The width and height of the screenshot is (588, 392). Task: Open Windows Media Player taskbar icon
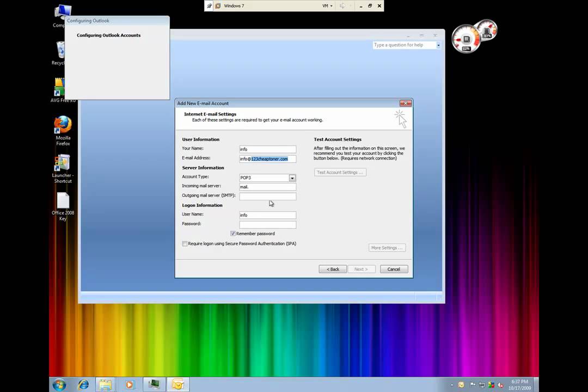[129, 384]
